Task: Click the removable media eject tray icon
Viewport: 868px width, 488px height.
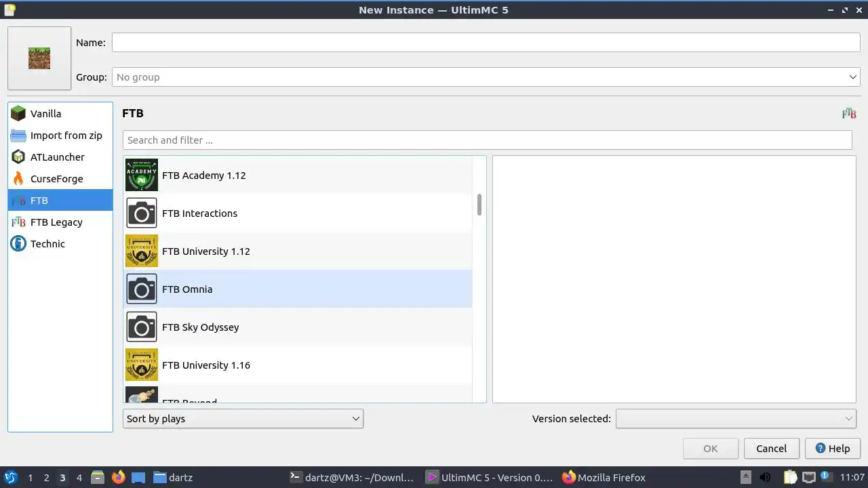Action: pyautogui.click(x=745, y=477)
